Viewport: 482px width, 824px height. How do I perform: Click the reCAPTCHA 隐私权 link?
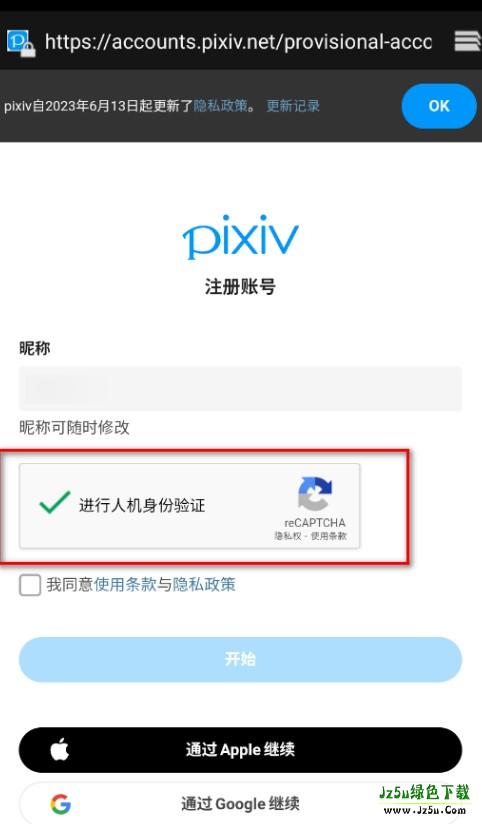click(288, 536)
